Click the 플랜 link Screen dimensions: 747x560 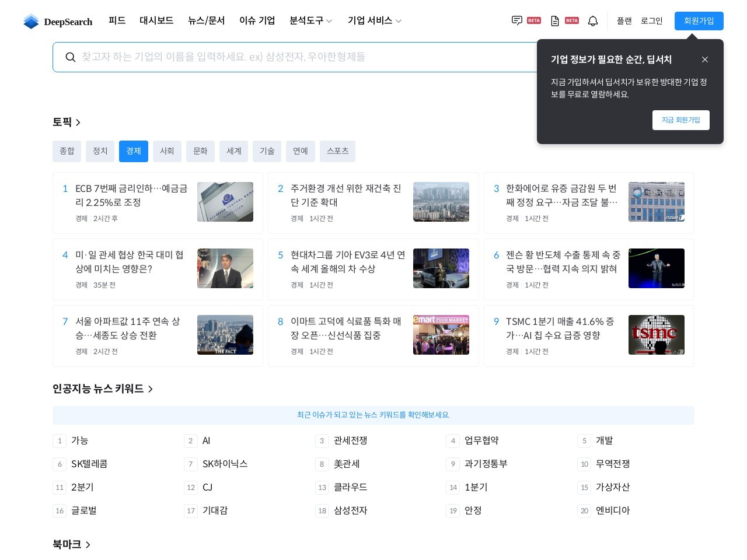click(624, 21)
